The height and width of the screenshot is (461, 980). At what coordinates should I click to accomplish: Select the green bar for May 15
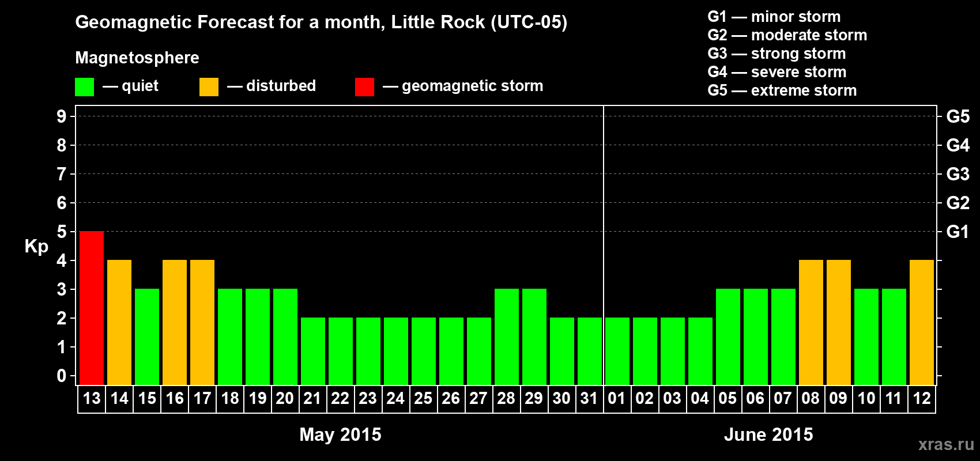coord(147,337)
